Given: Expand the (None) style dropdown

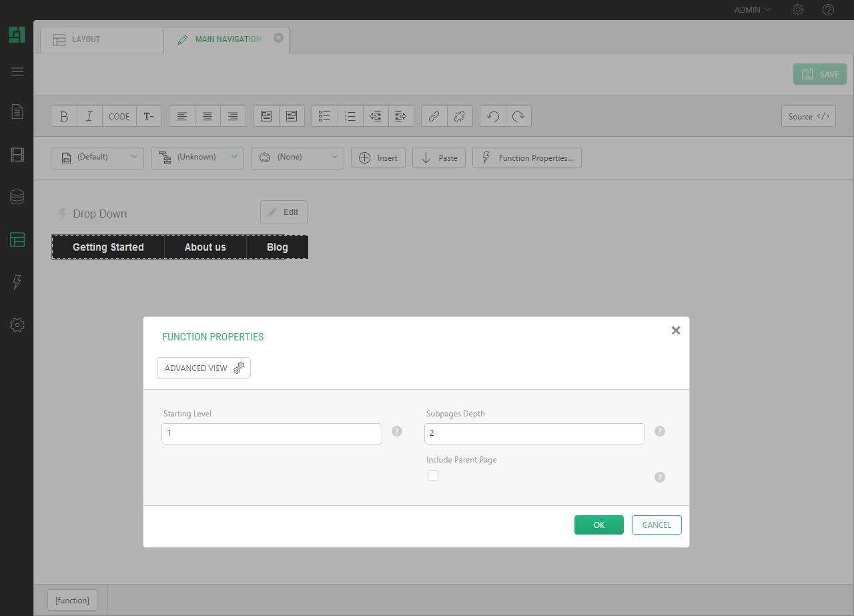Looking at the screenshot, I should pyautogui.click(x=298, y=158).
